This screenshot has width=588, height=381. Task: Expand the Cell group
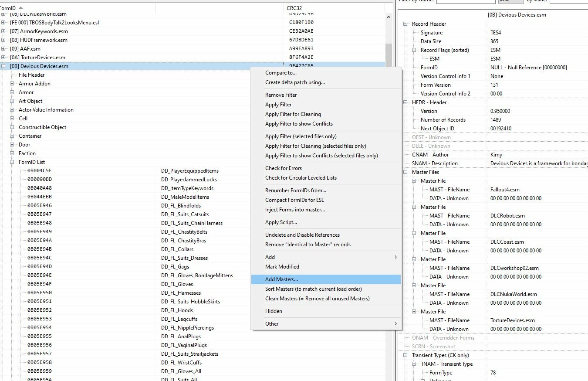12,119
